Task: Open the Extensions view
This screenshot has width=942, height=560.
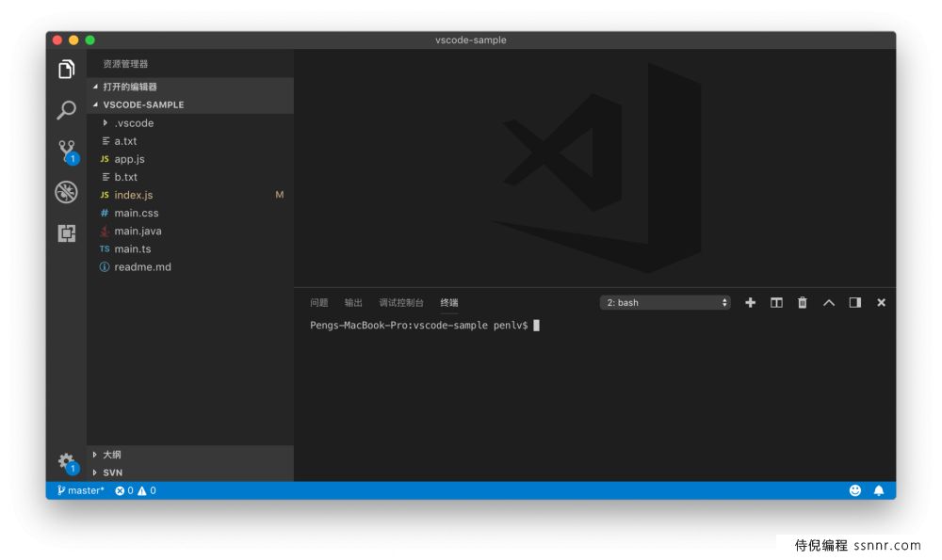Action: pos(66,232)
